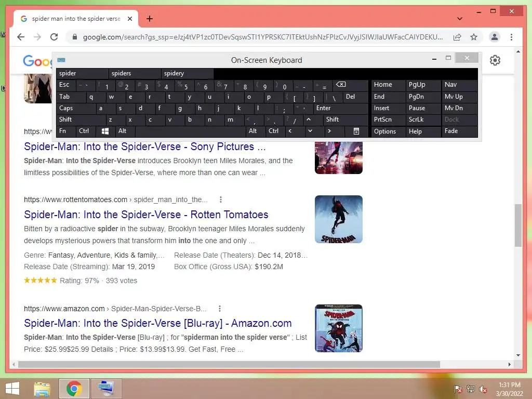Toggle the left Ctrl key
Image resolution: width=532 pixels, height=399 pixels.
pyautogui.click(x=85, y=131)
